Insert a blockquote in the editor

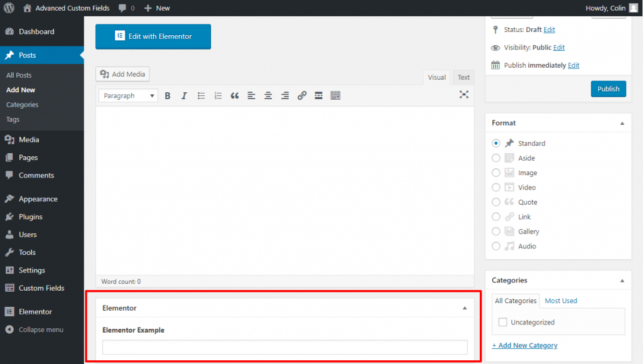pos(235,96)
